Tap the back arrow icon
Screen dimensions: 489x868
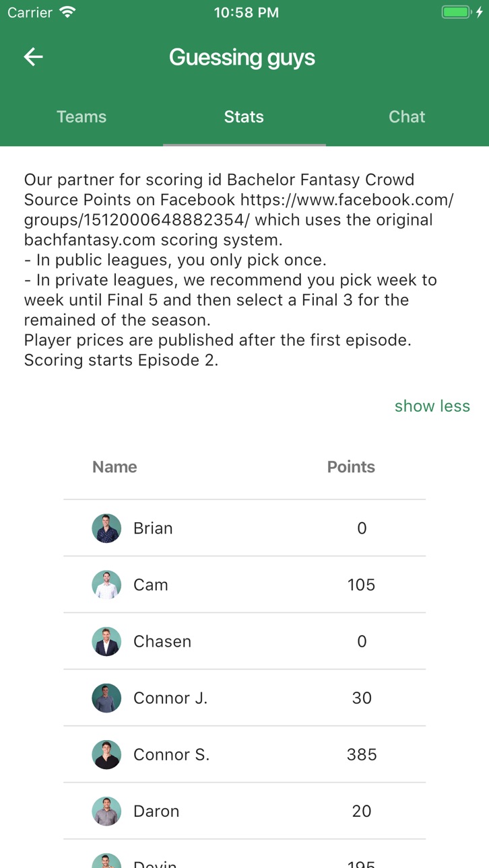pos(33,57)
